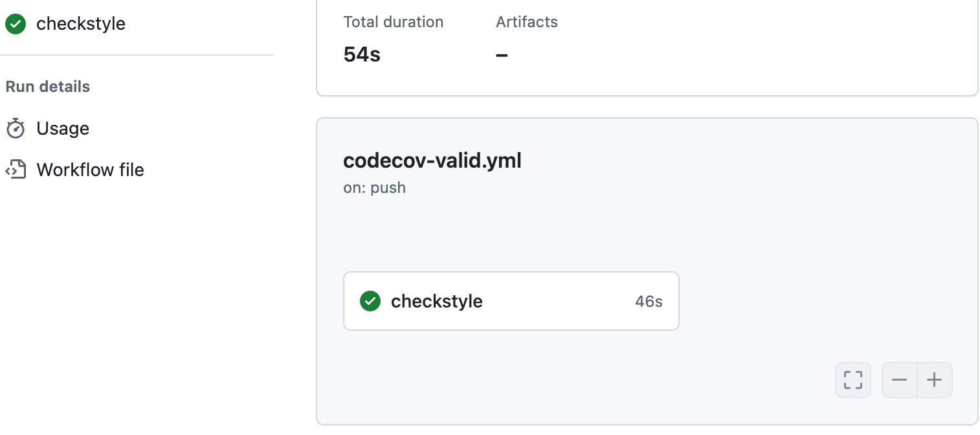Click the "on: push" trigger text
Image resolution: width=980 pixels, height=435 pixels.
(375, 188)
